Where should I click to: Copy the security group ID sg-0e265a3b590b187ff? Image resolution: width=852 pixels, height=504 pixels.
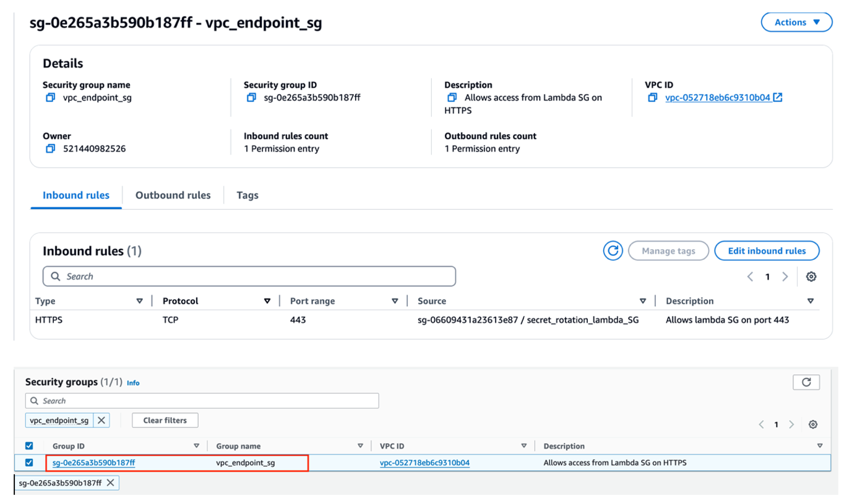[251, 97]
